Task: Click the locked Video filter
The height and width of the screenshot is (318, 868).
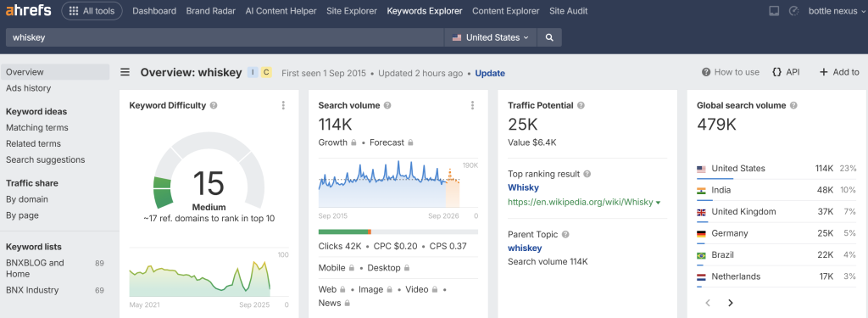Action: click(422, 289)
